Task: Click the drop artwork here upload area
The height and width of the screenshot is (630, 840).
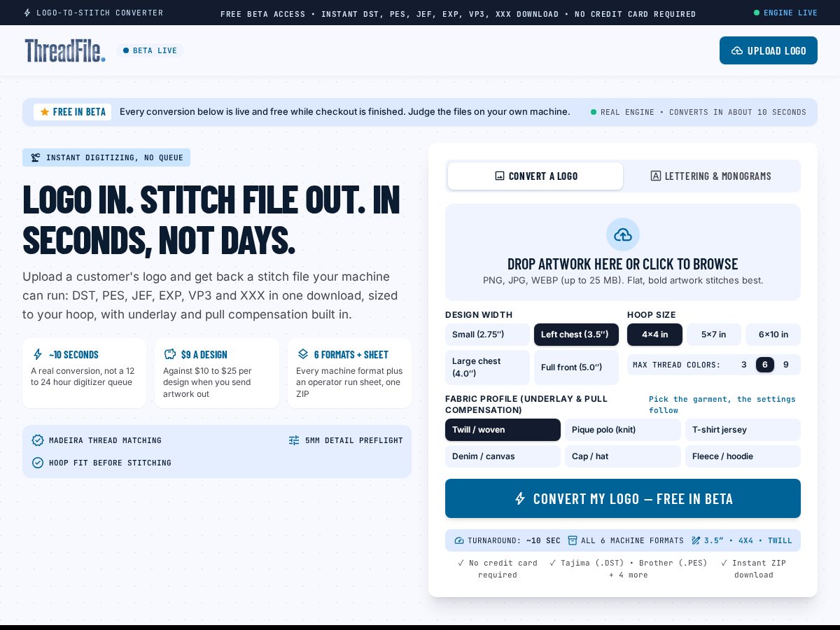Action: click(x=623, y=252)
